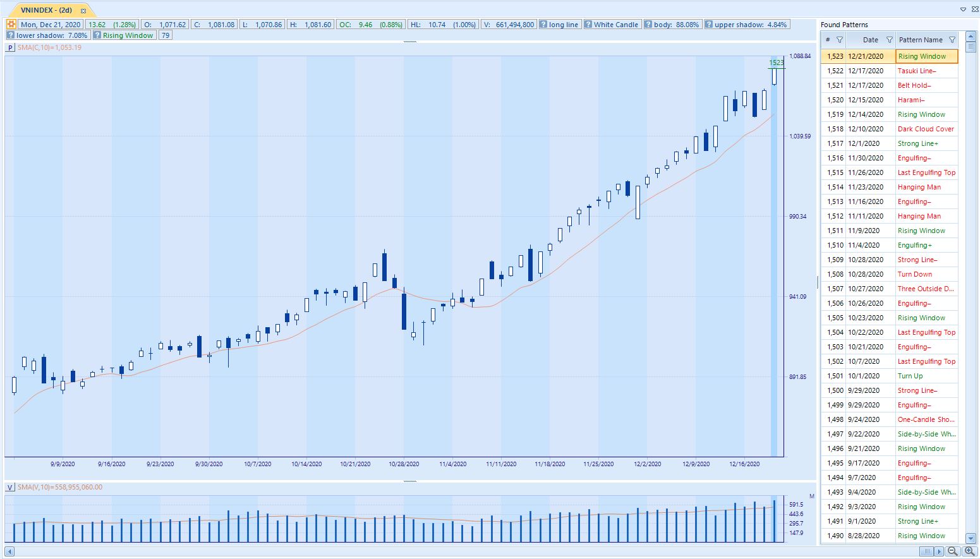980x559 pixels.
Task: Open the window list dropdown arrow at top right
Action: (963, 9)
